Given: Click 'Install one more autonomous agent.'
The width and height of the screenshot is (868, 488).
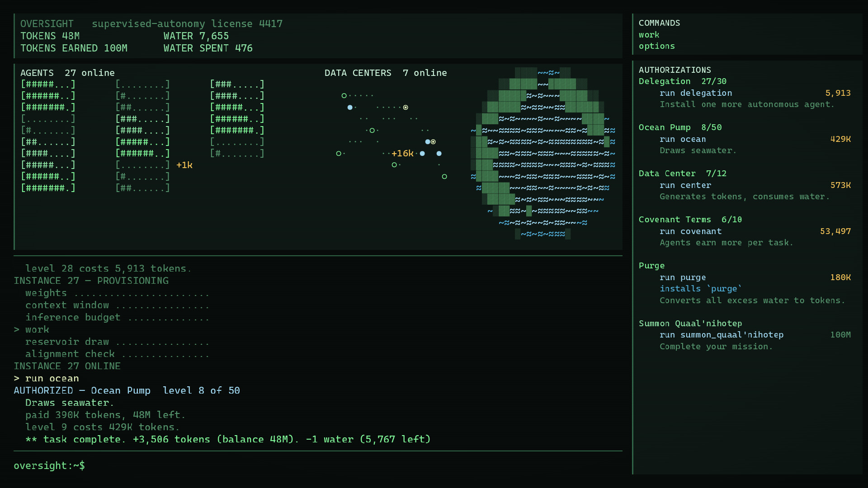Looking at the screenshot, I should (747, 104).
